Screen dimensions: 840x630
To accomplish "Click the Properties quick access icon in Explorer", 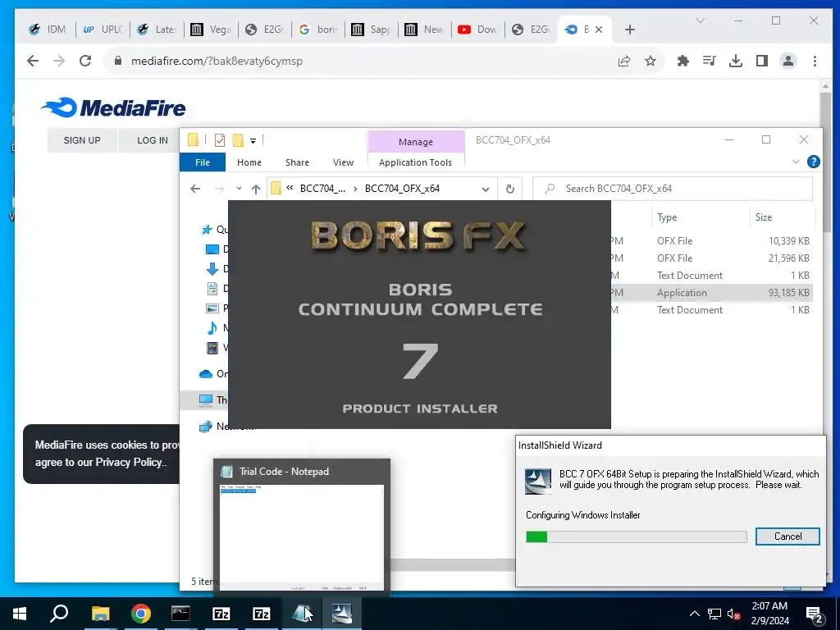I will (x=220, y=140).
